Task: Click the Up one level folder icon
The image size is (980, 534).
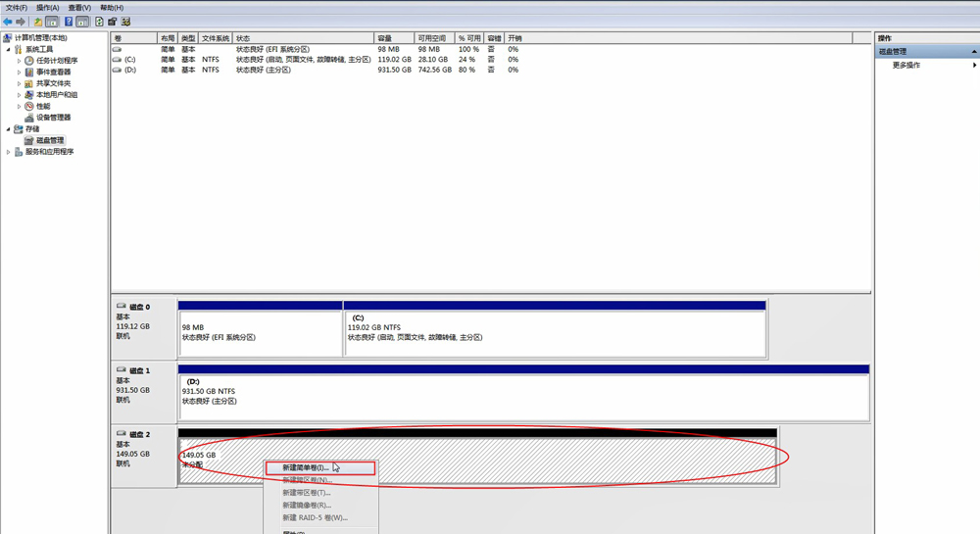Action: (38, 22)
